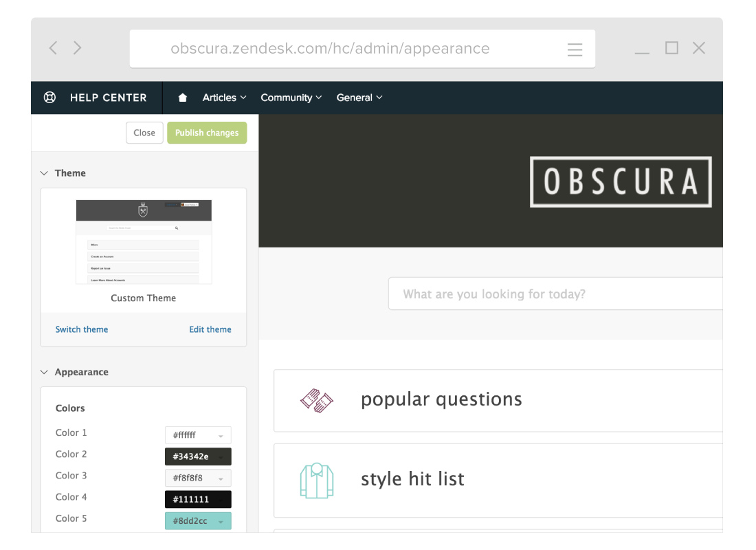Click the browser back arrow
The height and width of the screenshot is (550, 756).
click(54, 48)
